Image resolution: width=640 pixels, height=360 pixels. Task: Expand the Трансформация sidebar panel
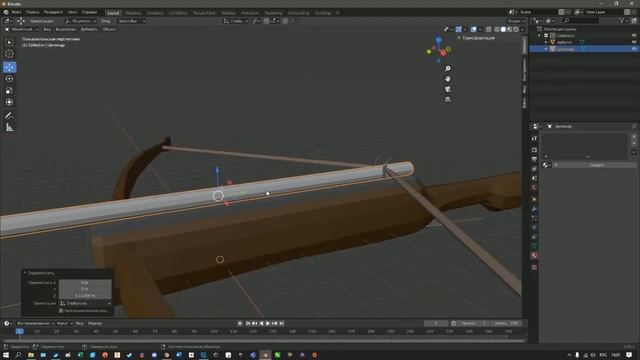point(476,38)
